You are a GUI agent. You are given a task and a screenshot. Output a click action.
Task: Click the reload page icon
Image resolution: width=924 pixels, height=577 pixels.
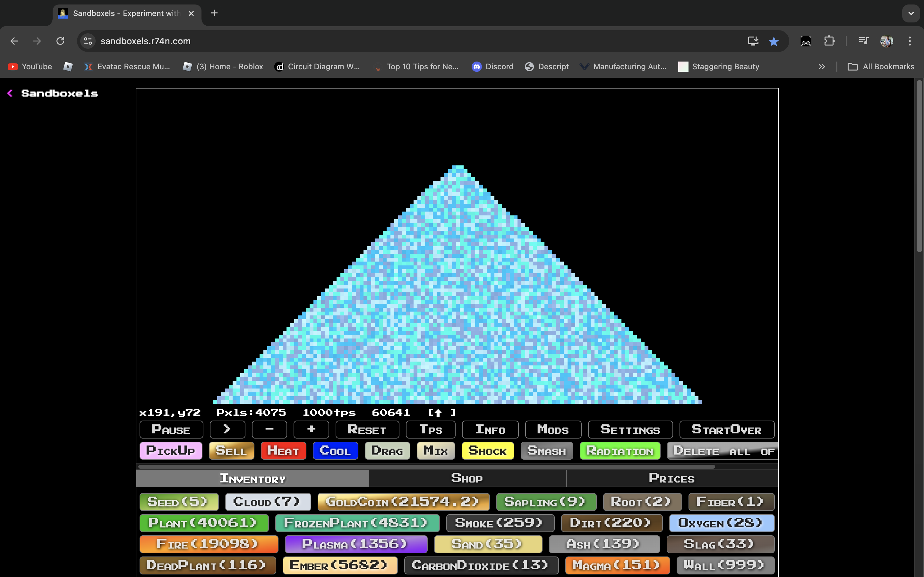[x=60, y=41]
